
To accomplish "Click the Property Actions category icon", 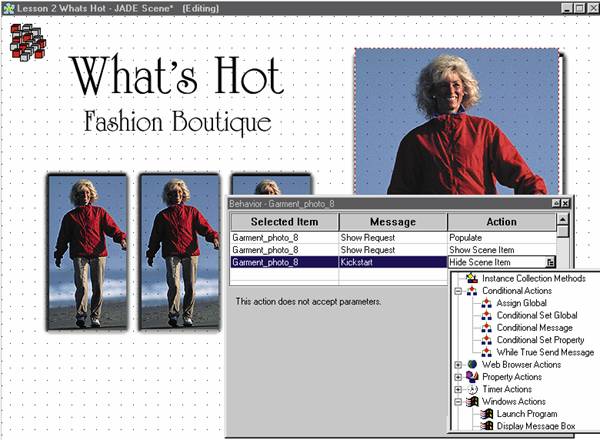I will click(472, 377).
